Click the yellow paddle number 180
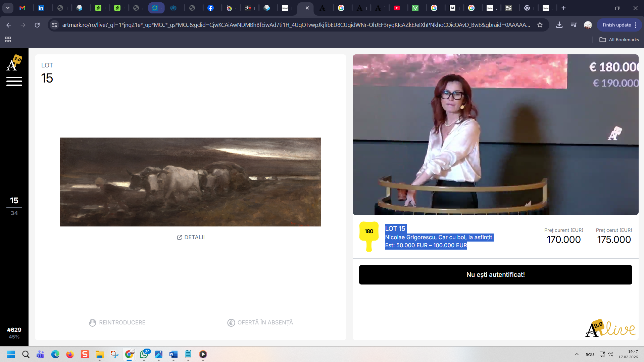Viewport: 644px width, 362px height. pos(369,231)
